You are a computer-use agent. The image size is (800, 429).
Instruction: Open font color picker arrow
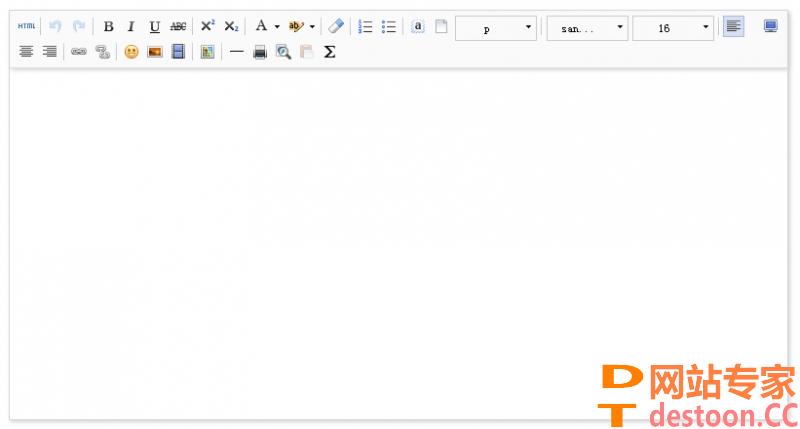(x=277, y=27)
